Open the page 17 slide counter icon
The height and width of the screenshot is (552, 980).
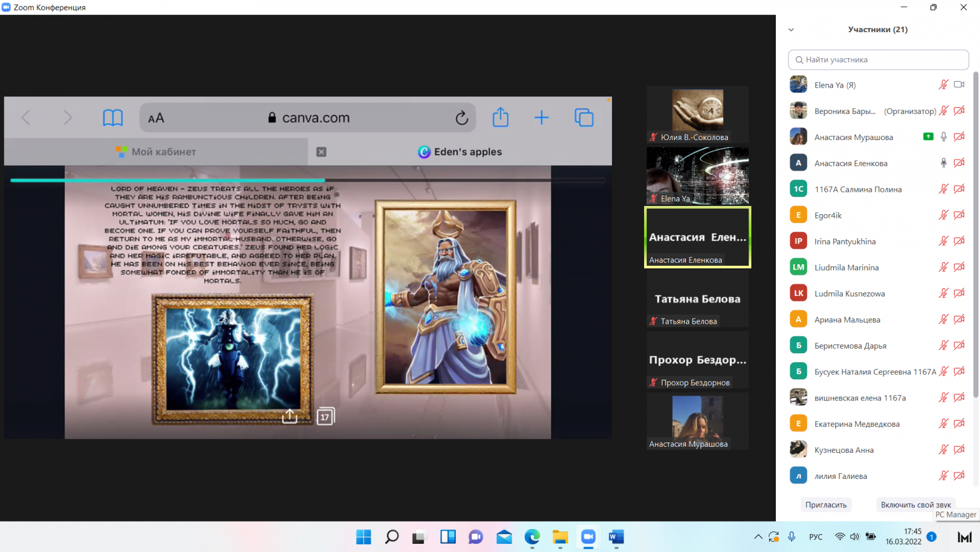(x=325, y=416)
